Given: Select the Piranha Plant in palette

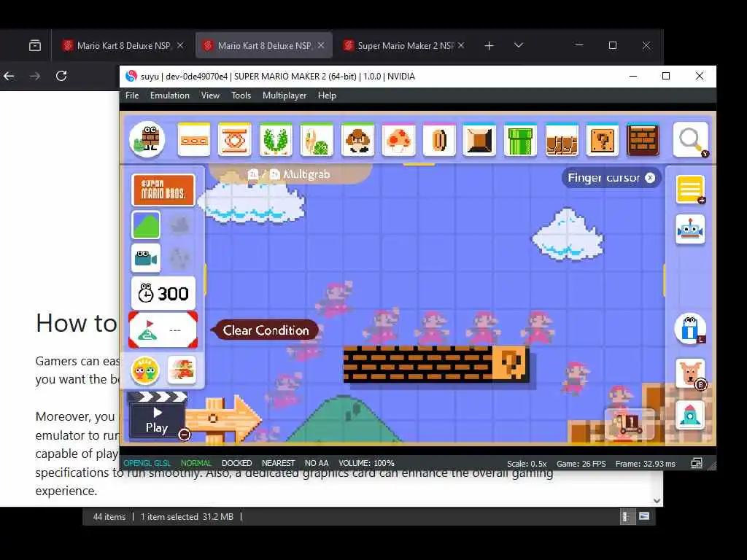Looking at the screenshot, I should click(x=276, y=140).
